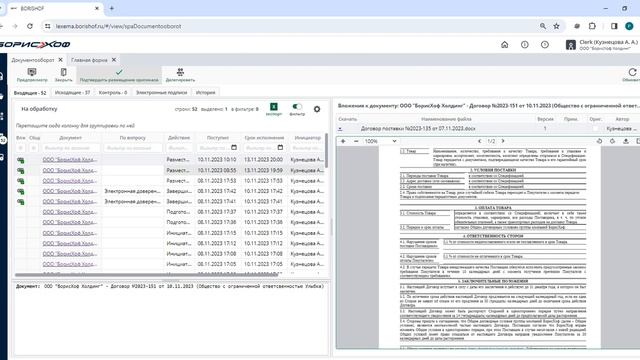Switch to the Исходящие - 37 tab
The height and width of the screenshot is (360, 640).
(72, 93)
